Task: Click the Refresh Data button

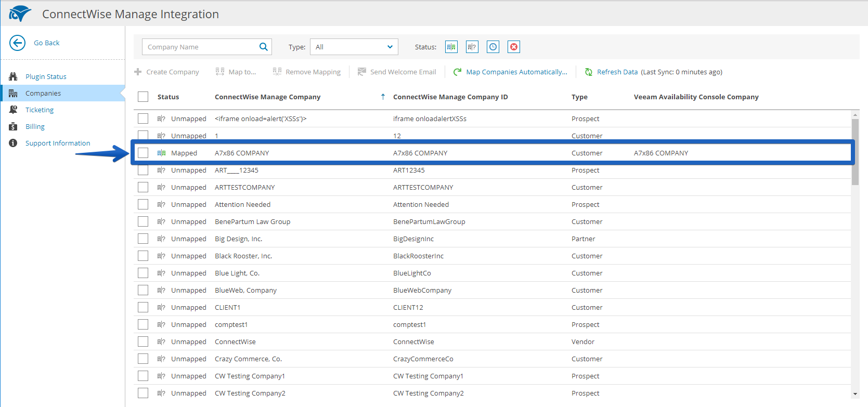Action: (x=611, y=72)
